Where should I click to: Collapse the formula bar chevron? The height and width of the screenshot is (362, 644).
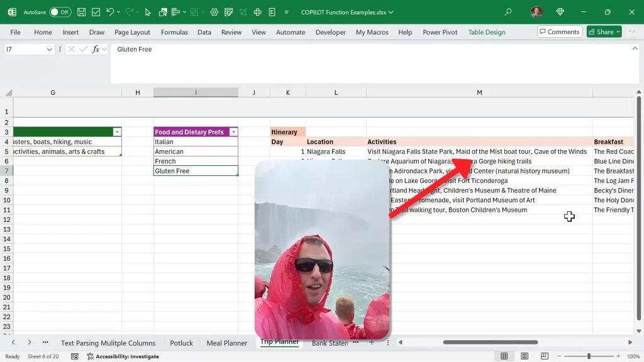pos(635,48)
